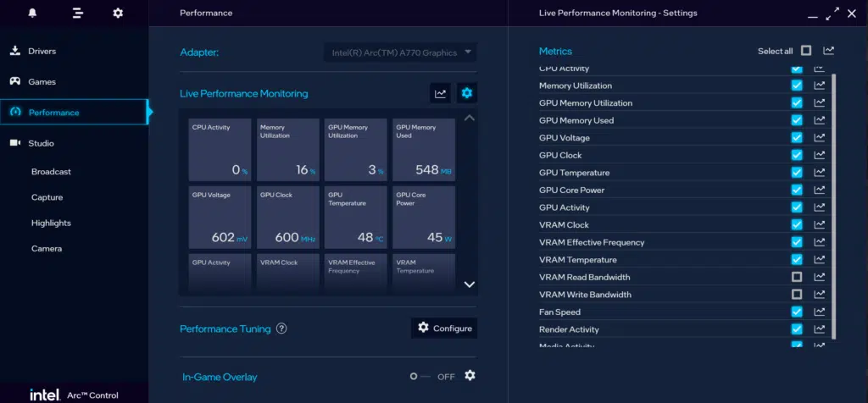Viewport: 868px width, 403px height.
Task: Expand metrics tiles with the down chevron
Action: point(470,284)
